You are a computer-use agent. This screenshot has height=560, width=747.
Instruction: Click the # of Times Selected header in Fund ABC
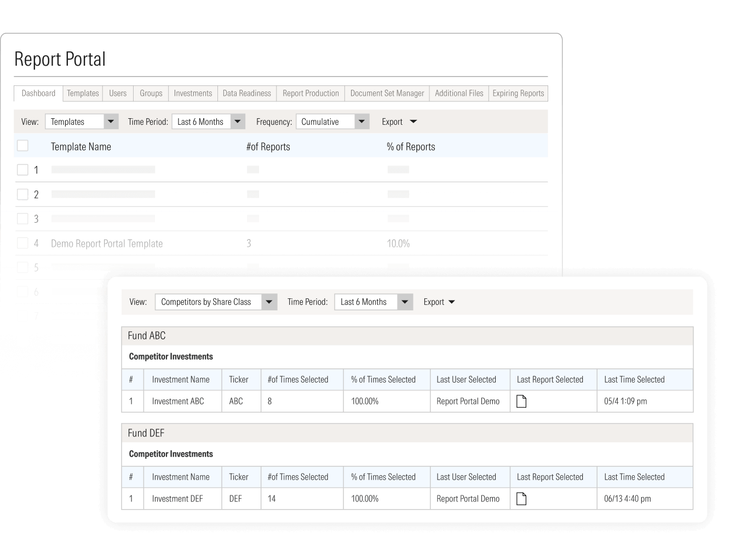point(298,379)
